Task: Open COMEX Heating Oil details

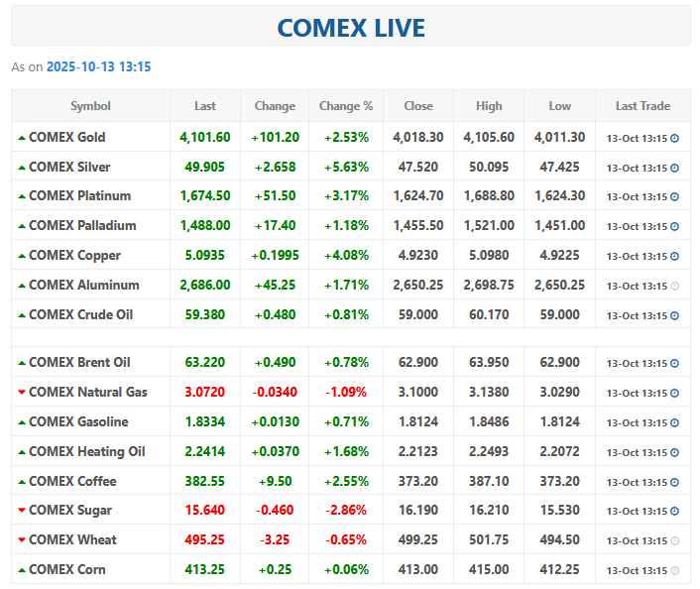Action: pos(86,451)
